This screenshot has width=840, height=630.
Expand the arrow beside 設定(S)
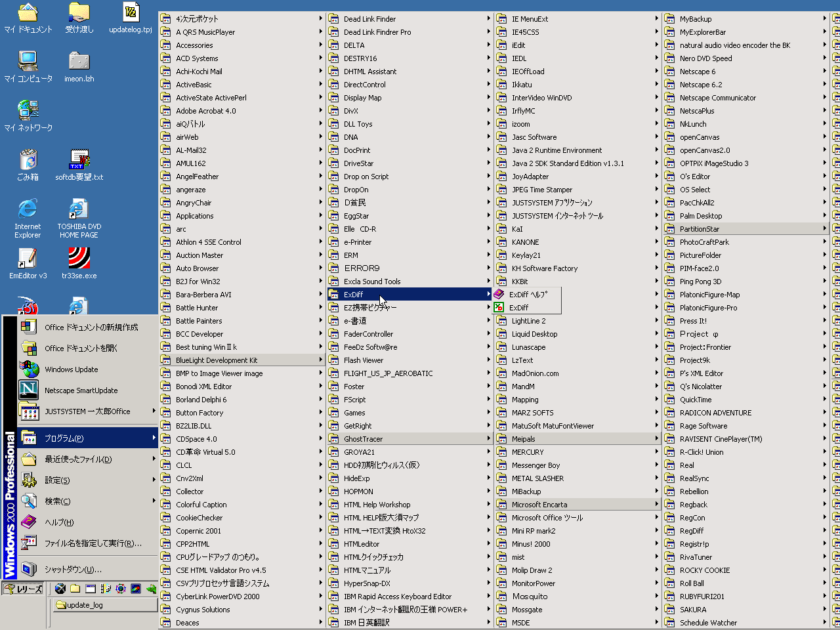[154, 480]
